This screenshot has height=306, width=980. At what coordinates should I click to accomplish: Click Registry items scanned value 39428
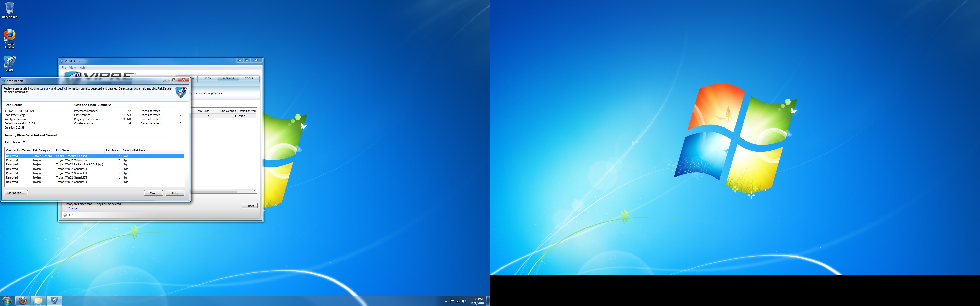pyautogui.click(x=127, y=119)
